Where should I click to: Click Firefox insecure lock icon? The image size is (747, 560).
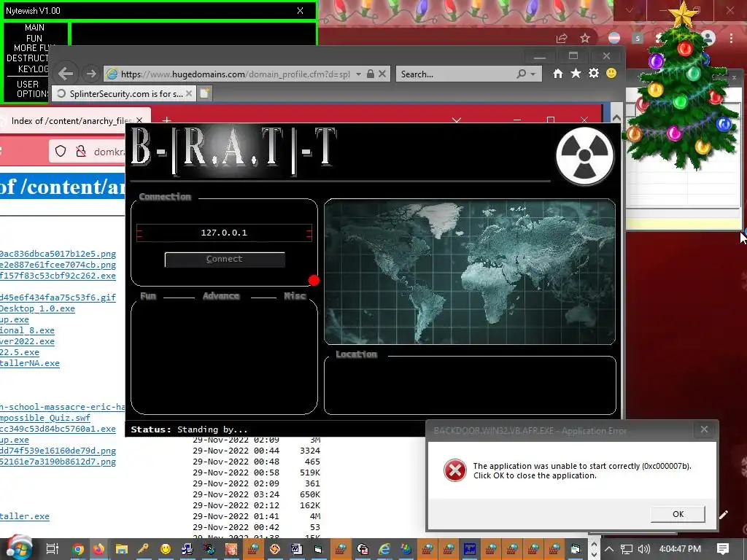click(x=81, y=152)
